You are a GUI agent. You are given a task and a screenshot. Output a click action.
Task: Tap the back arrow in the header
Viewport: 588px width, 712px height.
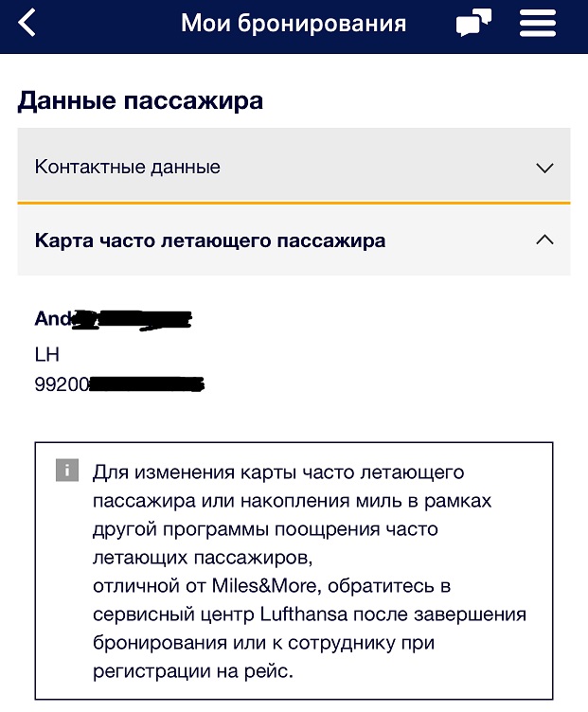click(27, 23)
